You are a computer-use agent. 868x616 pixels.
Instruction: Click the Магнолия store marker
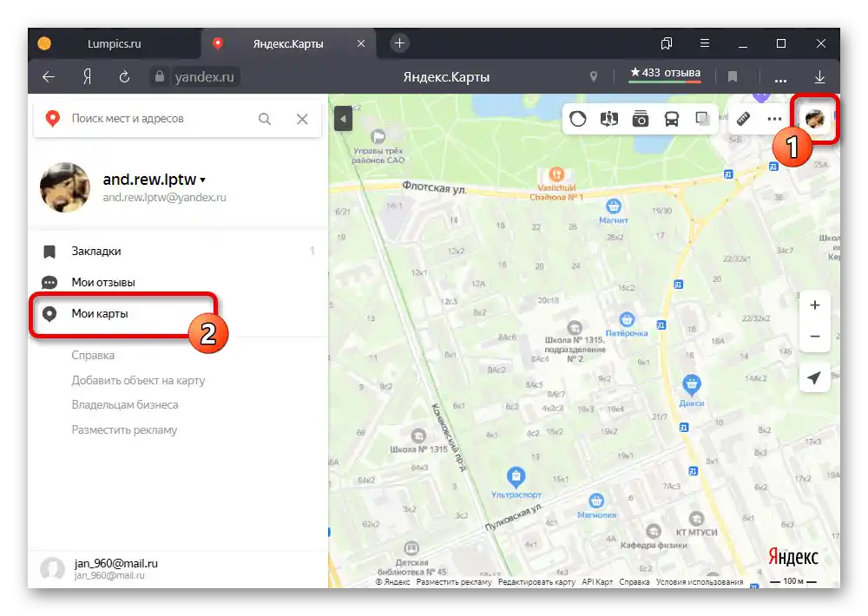click(596, 501)
